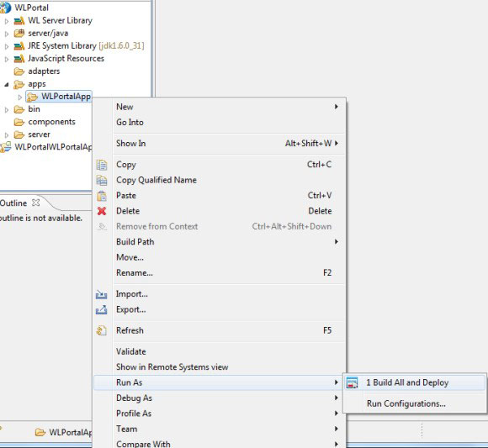Image resolution: width=488 pixels, height=448 pixels.
Task: Select the WLPortalApp label under apps
Action: click(66, 97)
